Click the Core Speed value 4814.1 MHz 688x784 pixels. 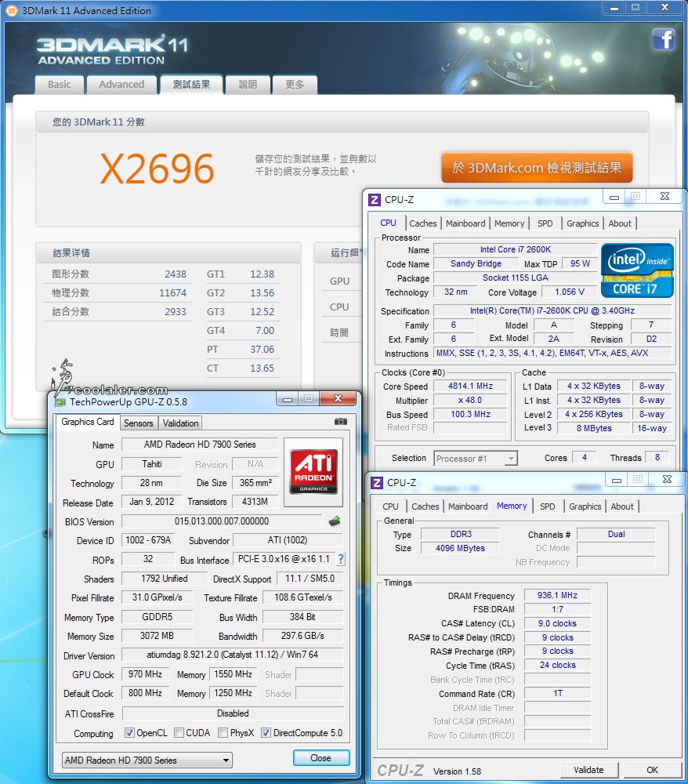pos(470,386)
